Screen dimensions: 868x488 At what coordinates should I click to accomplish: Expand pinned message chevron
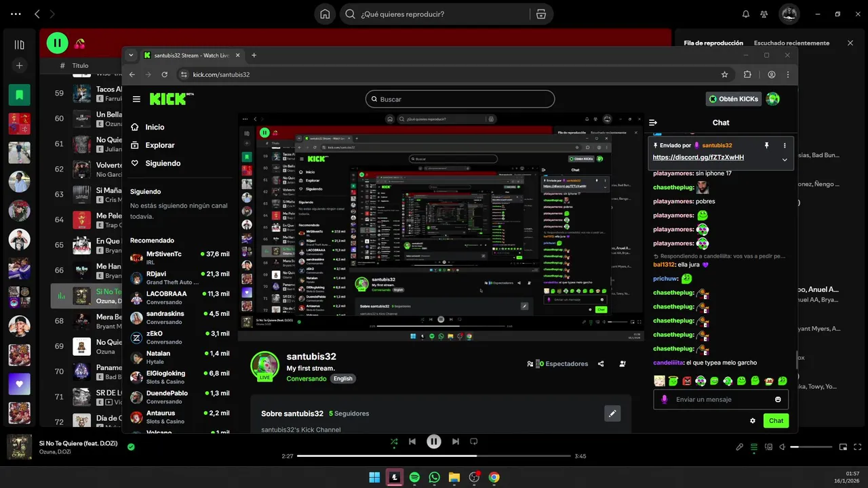click(x=785, y=160)
